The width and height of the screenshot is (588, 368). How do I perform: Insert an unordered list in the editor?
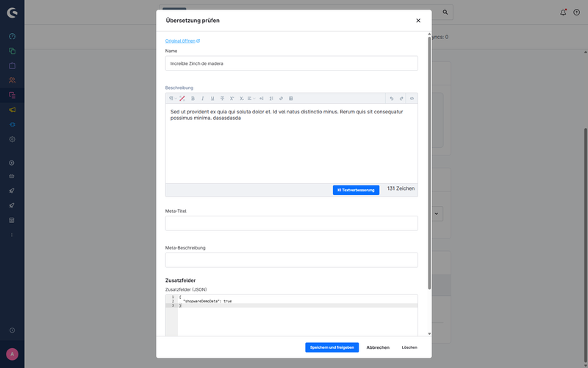coord(262,99)
